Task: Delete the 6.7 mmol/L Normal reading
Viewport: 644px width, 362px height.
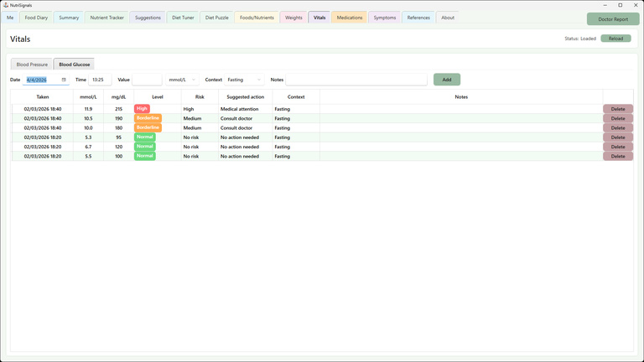Action: point(618,147)
